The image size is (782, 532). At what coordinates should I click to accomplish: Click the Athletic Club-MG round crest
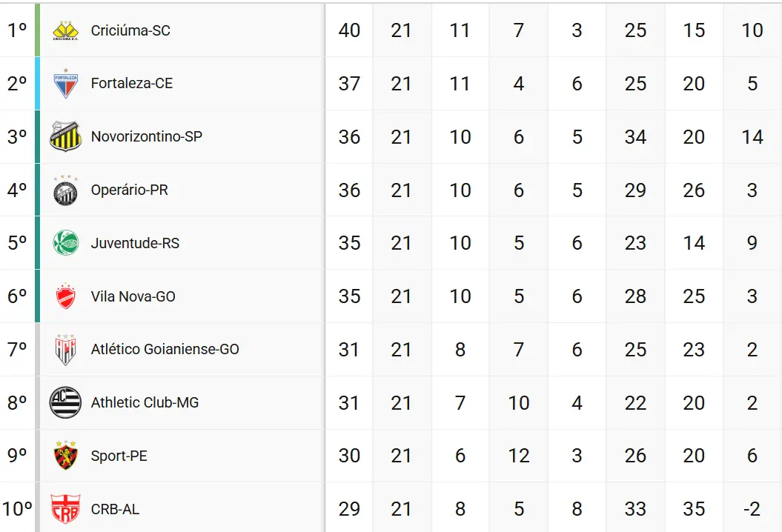point(65,402)
